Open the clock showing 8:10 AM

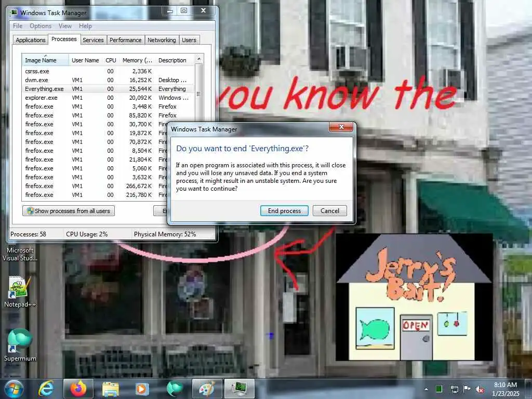point(506,389)
